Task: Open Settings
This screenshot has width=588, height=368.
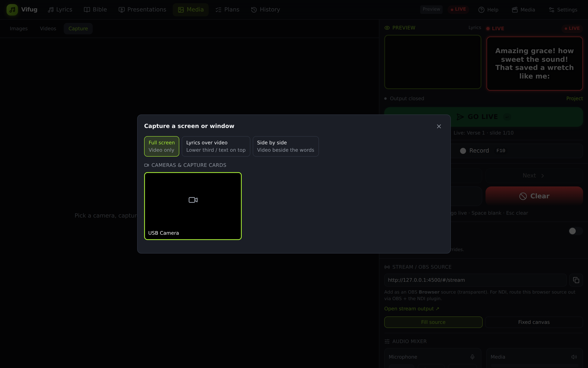Action: pyautogui.click(x=563, y=10)
